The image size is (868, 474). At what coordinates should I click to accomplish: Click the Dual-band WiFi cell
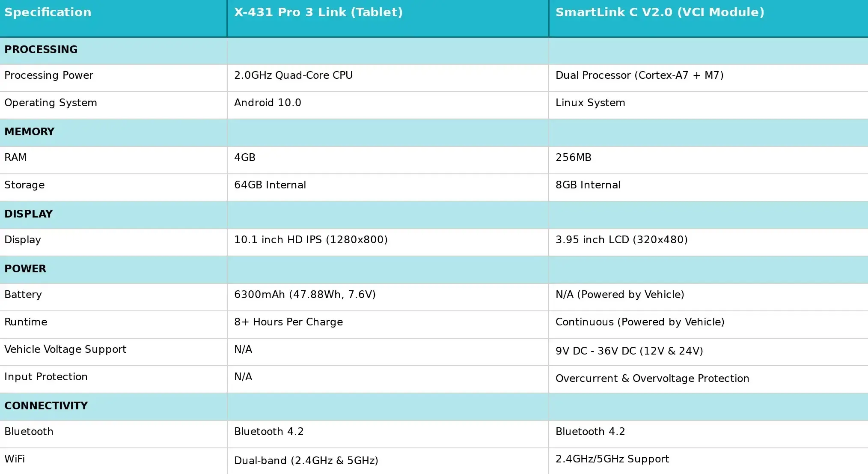(306, 461)
